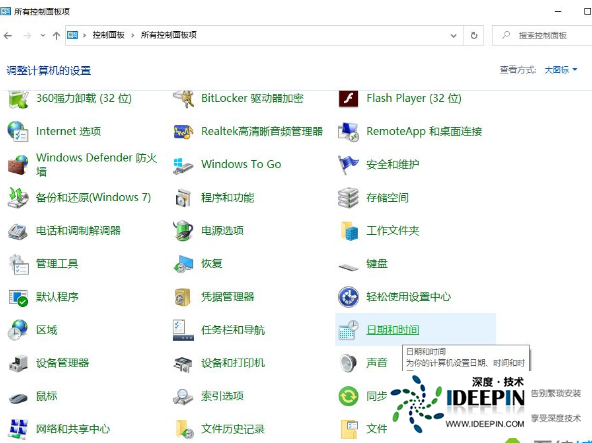This screenshot has width=592, height=443.
Task: Expand chevron after 控制面板 in breadcrumb
Action: tap(133, 36)
